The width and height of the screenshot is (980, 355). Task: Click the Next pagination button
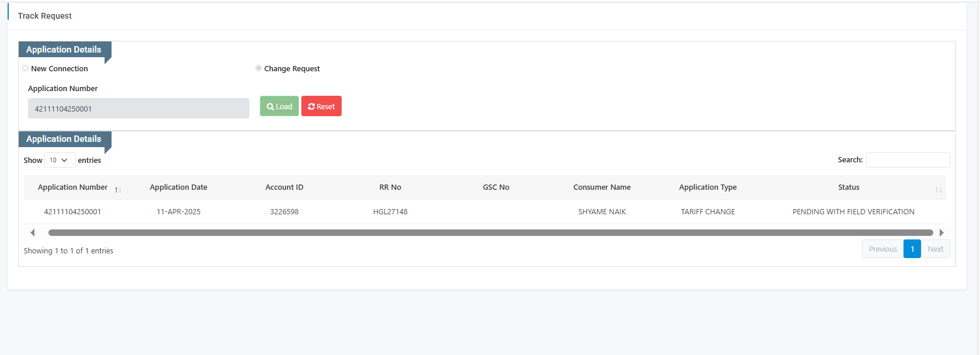point(936,249)
